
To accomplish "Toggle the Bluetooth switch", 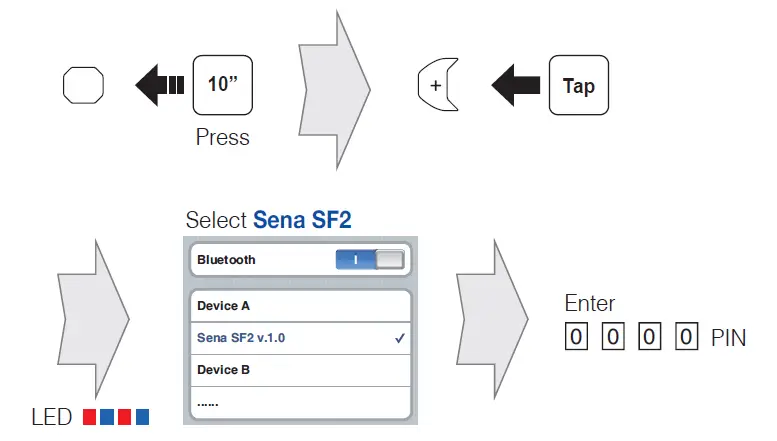I will tap(371, 260).
